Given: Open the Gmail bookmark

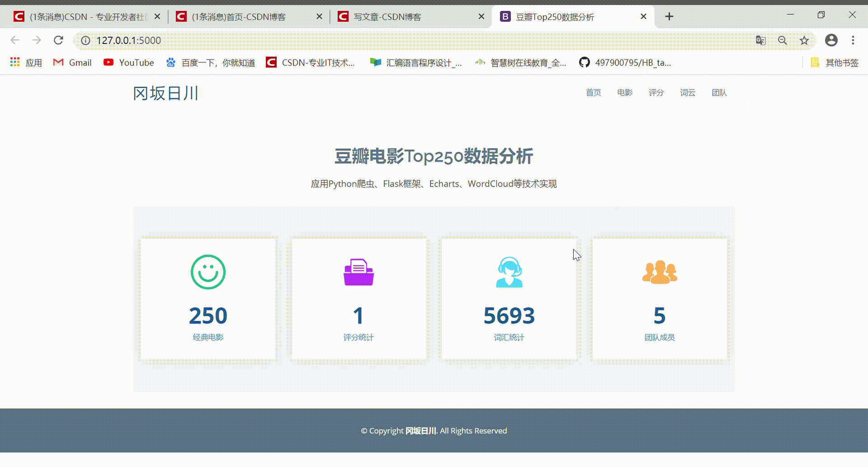Looking at the screenshot, I should (x=72, y=62).
